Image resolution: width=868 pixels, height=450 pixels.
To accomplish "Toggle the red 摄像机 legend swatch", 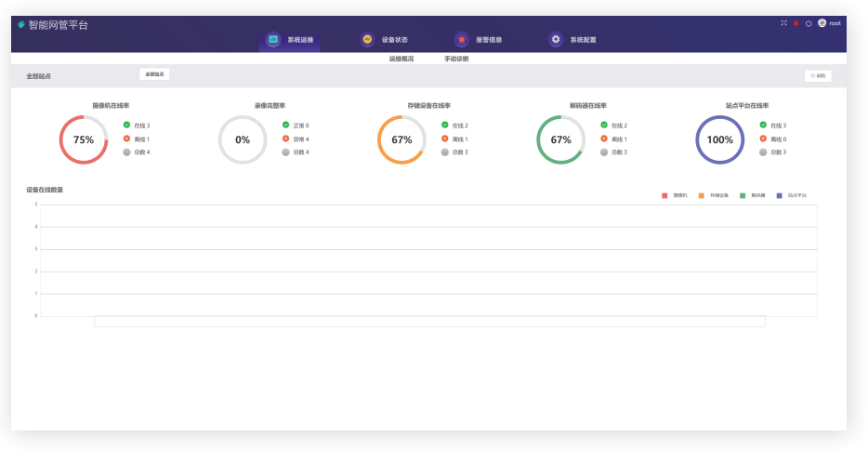I will click(x=664, y=195).
